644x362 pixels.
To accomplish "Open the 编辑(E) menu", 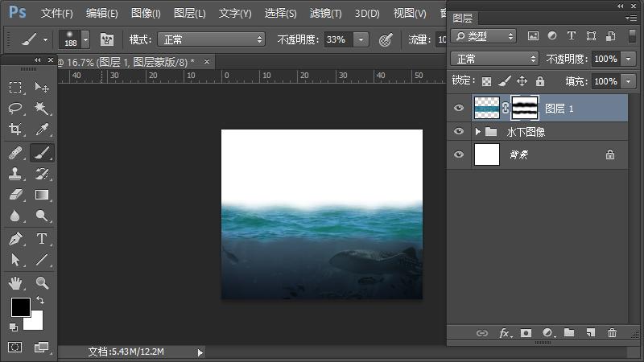I will click(102, 13).
